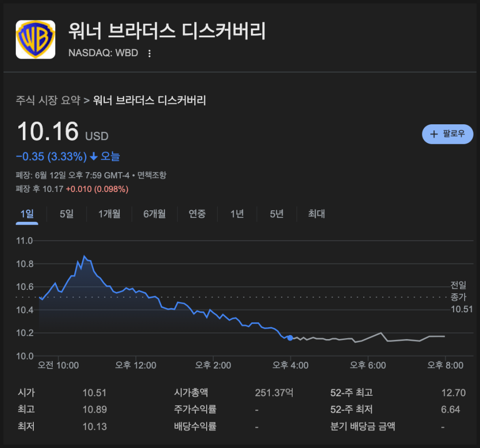Click the 최저 value 10.13
This screenshot has height=448, width=480.
pos(94,427)
